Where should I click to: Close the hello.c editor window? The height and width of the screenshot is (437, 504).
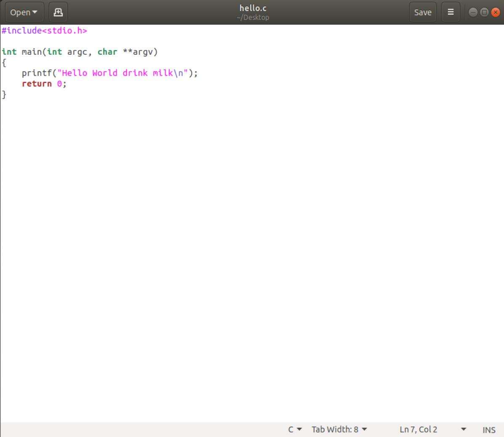495,12
